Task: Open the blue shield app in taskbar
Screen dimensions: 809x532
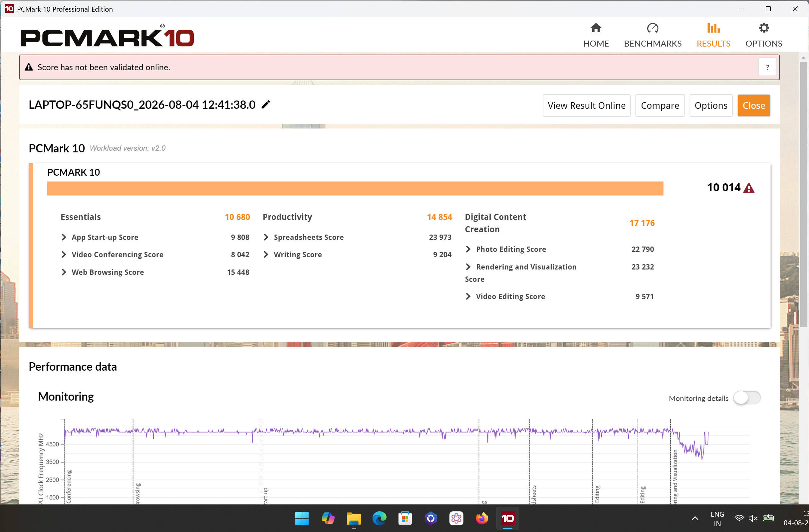Action: point(431,518)
